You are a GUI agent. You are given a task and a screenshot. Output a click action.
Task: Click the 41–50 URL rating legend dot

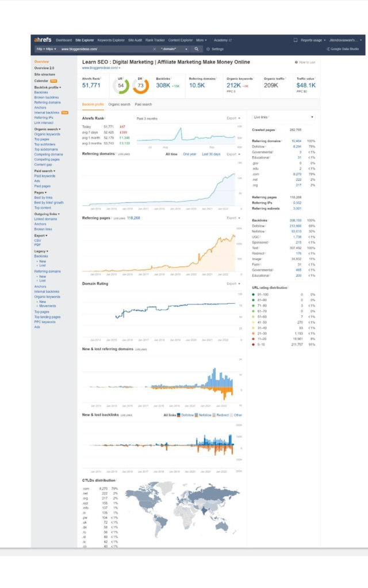[x=254, y=322]
